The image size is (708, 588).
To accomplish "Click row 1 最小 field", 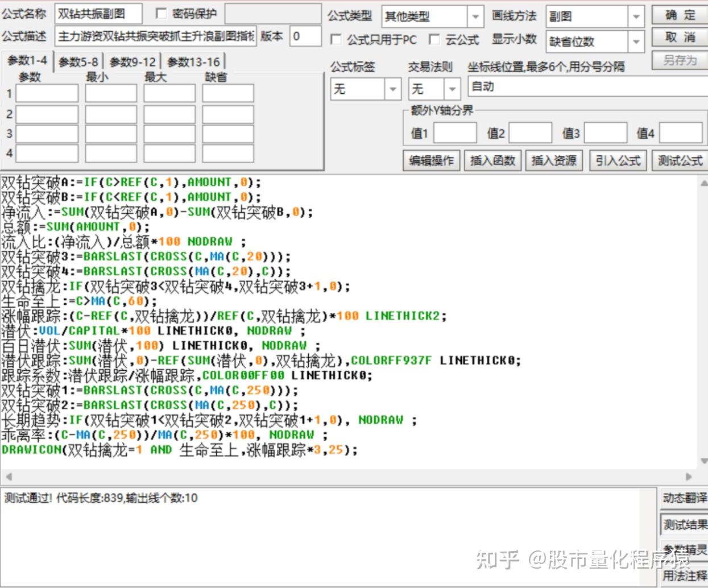I will [x=111, y=93].
